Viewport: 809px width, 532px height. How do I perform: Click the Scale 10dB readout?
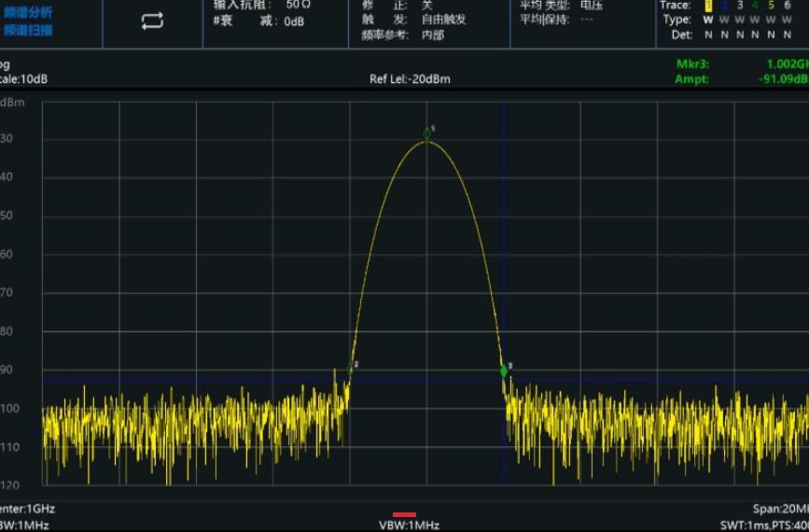(25, 79)
